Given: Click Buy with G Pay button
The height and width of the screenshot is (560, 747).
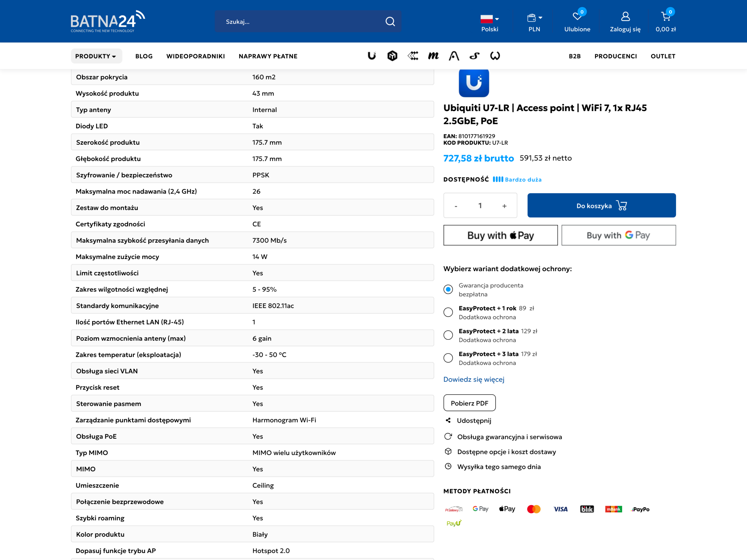Looking at the screenshot, I should coord(619,235).
